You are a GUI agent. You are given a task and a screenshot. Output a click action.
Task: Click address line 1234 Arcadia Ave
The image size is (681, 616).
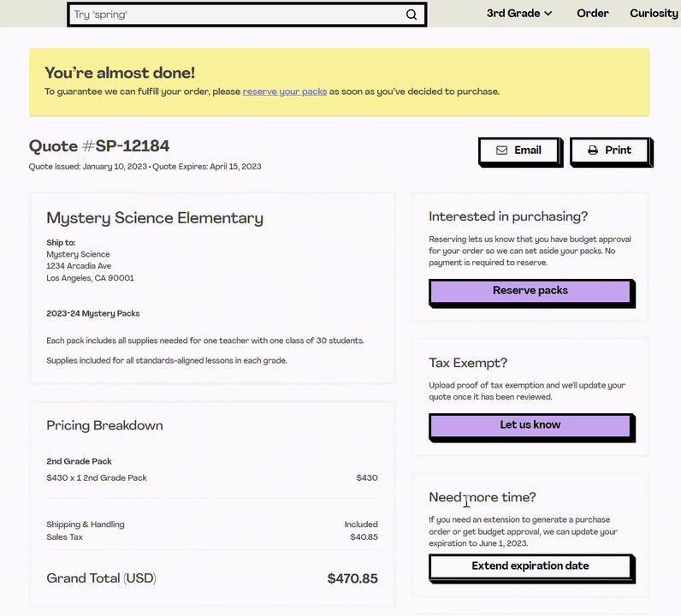click(x=79, y=266)
